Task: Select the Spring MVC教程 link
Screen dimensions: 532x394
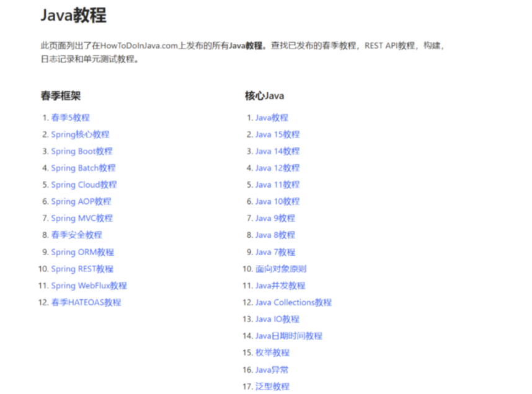Action: click(82, 218)
